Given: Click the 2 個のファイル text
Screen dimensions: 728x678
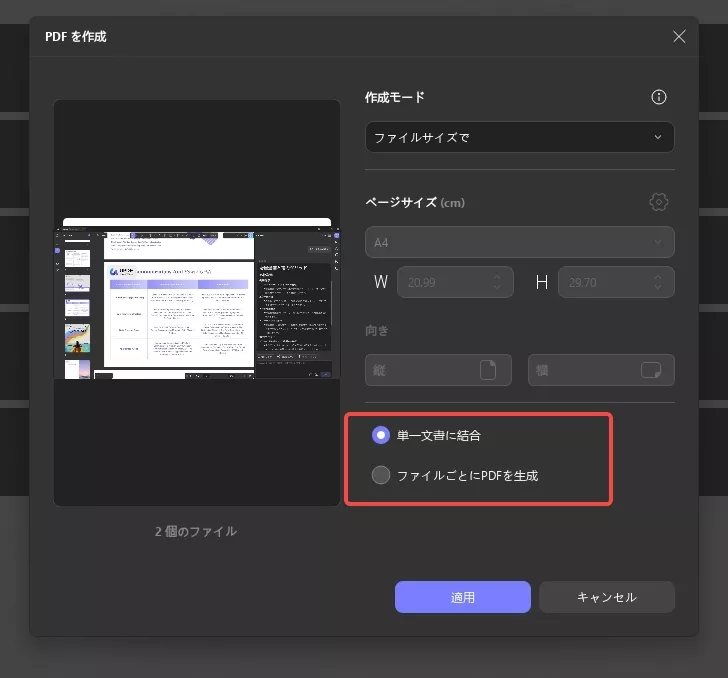Looking at the screenshot, I should coord(196,531).
